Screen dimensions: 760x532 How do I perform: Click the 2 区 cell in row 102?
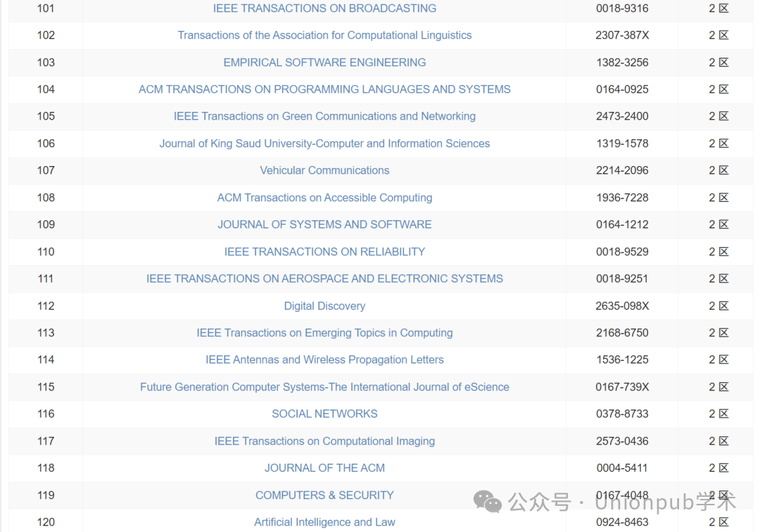(x=718, y=35)
